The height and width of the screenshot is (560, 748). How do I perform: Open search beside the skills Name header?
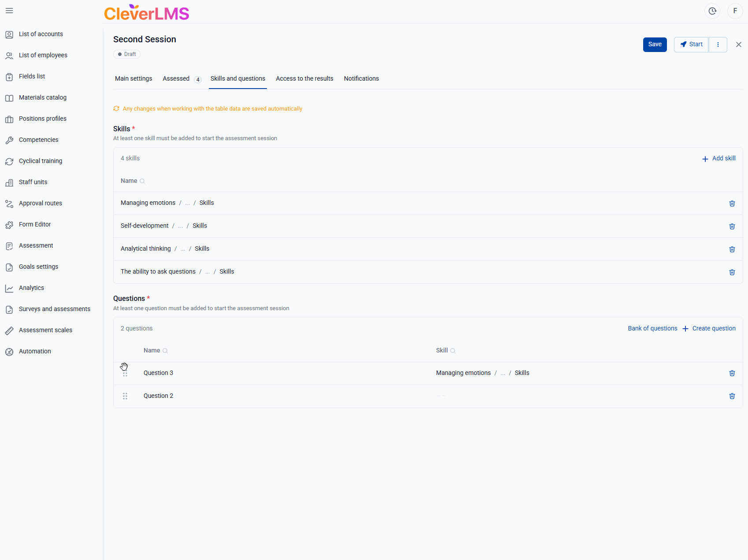coord(142,181)
